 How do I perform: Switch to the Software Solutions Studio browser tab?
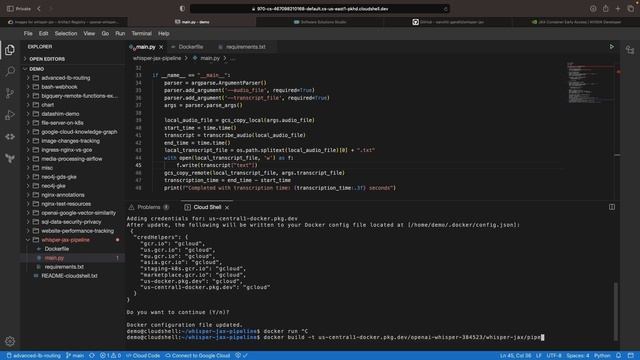tap(320, 22)
